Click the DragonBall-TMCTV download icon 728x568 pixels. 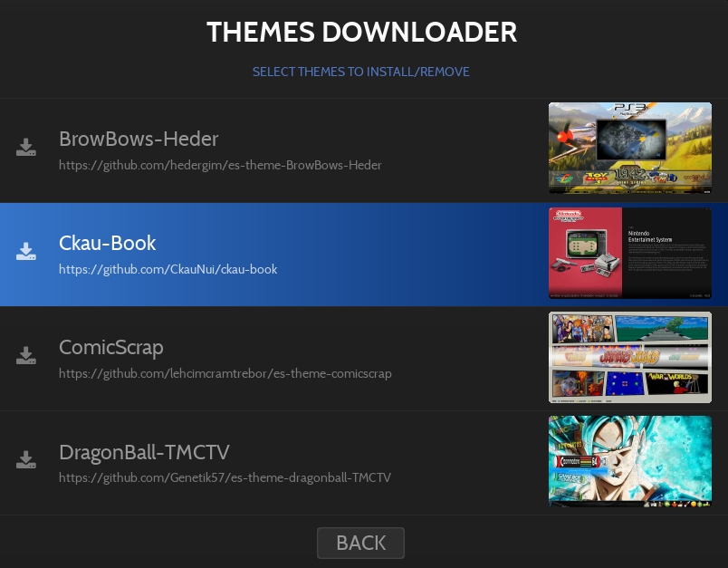[26, 460]
